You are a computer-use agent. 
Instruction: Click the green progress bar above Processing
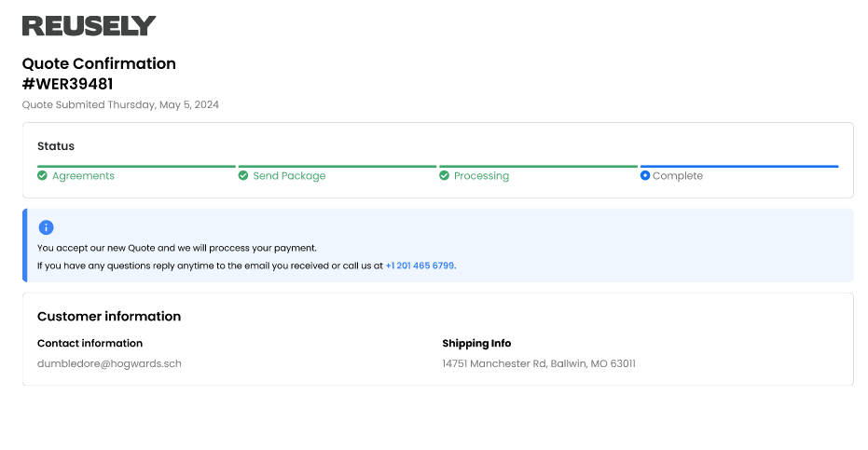(x=538, y=166)
